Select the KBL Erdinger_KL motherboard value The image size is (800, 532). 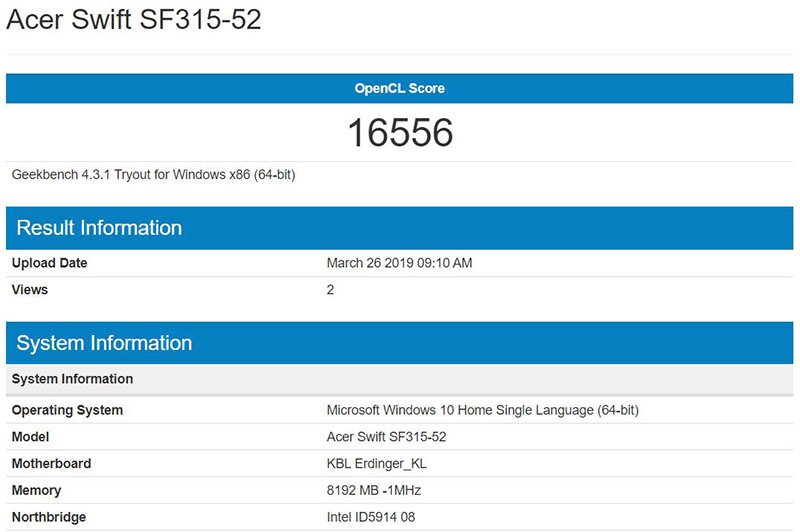pos(377,464)
